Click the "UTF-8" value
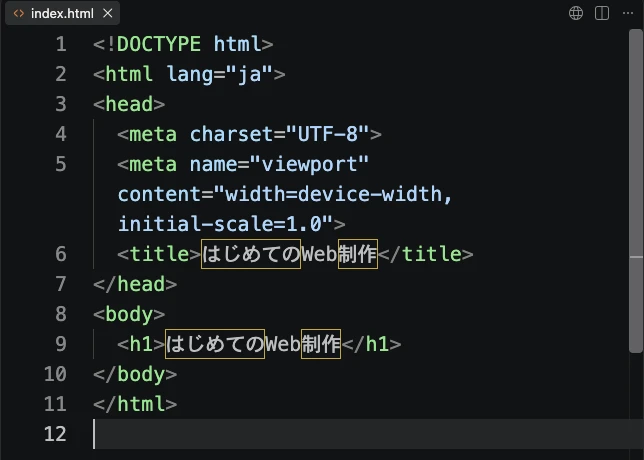 pyautogui.click(x=328, y=134)
